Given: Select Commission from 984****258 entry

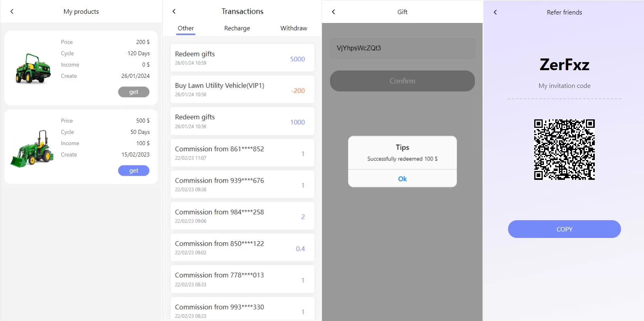Looking at the screenshot, I should tap(242, 216).
